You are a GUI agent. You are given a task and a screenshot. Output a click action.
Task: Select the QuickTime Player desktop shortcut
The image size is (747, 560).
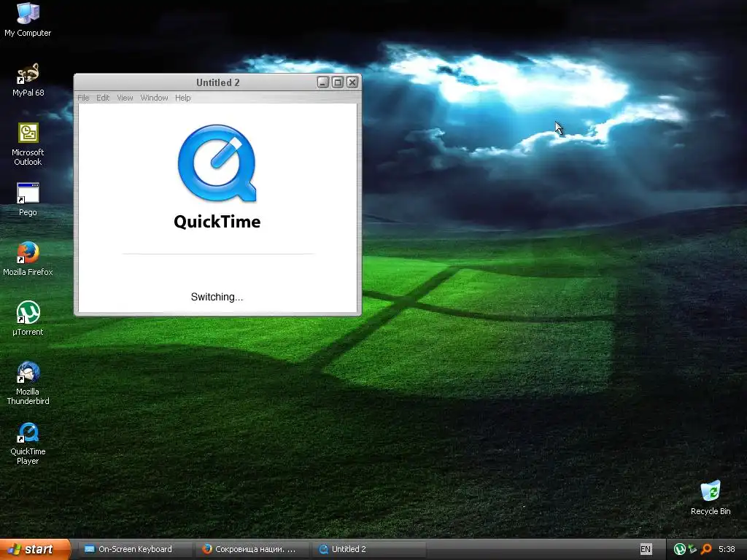(28, 443)
